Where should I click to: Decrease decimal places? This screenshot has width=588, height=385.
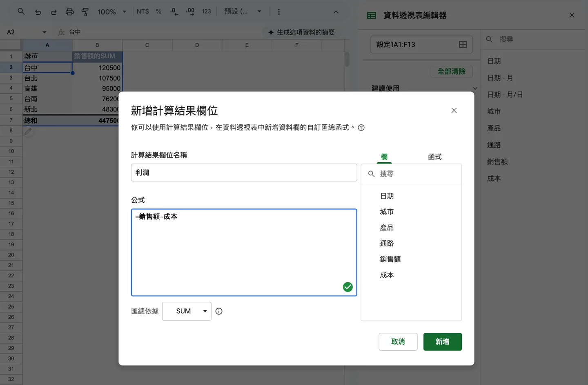(x=174, y=11)
